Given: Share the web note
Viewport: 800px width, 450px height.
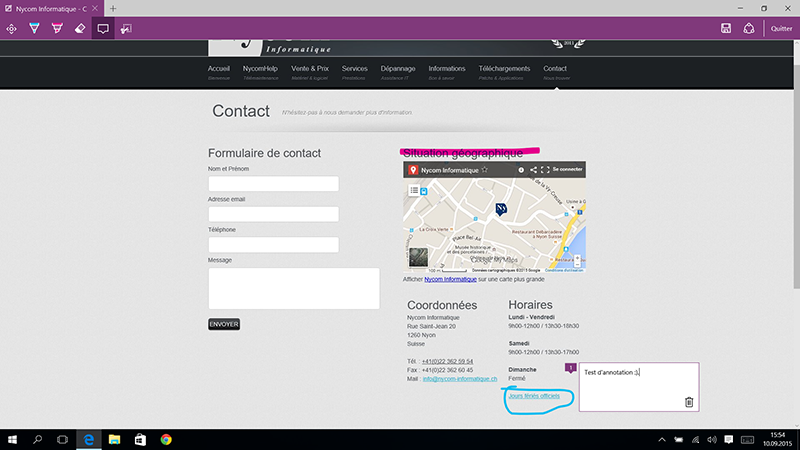Looking at the screenshot, I should click(748, 29).
